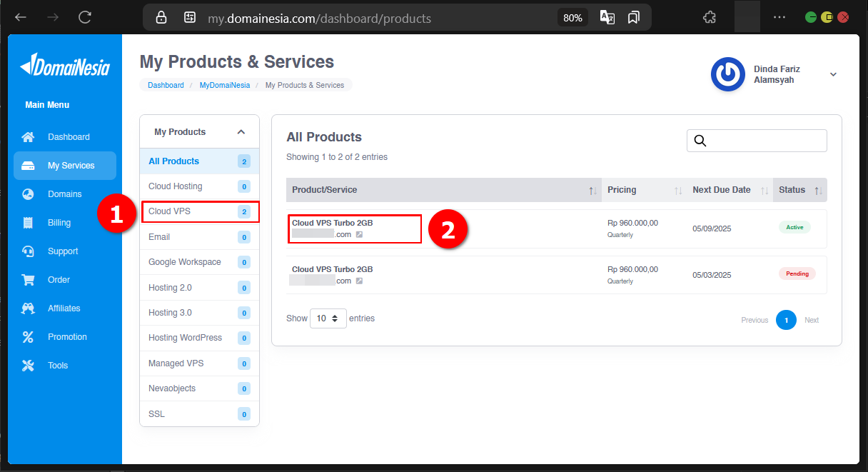The image size is (868, 472).
Task: Click the bookmark icon in address bar
Action: click(x=634, y=18)
